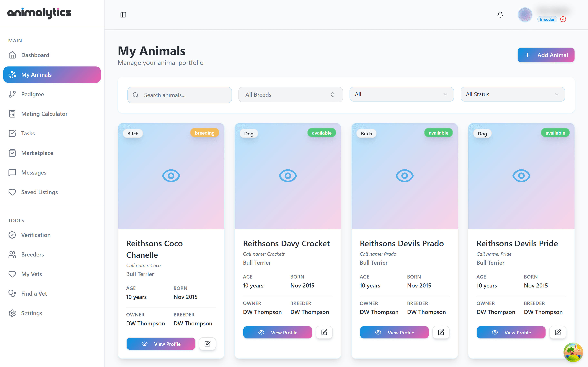View Profile of Reithsons Devils Prado
This screenshot has height=367, width=588.
click(x=394, y=332)
